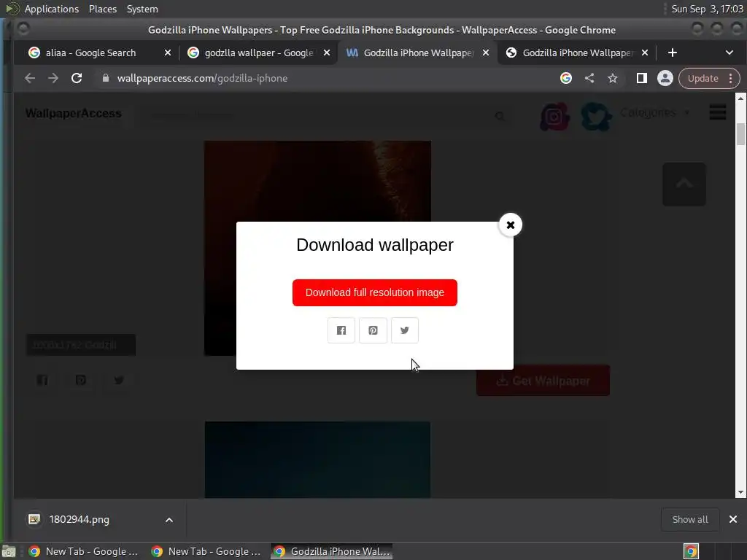View site lock security information
Image resolution: width=747 pixels, height=560 pixels.
pyautogui.click(x=106, y=78)
